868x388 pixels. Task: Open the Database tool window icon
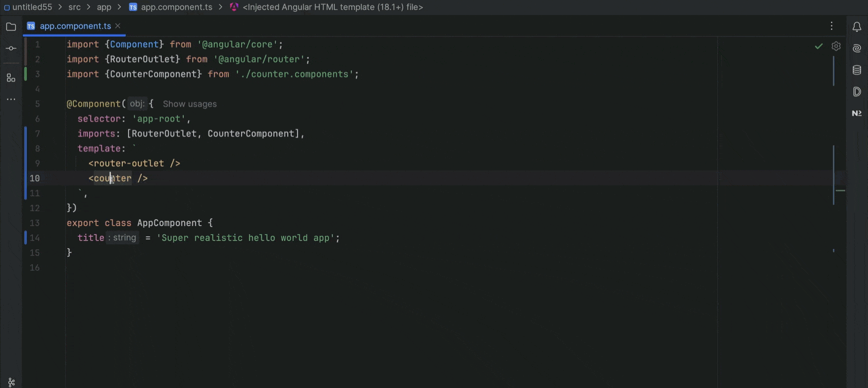click(856, 70)
